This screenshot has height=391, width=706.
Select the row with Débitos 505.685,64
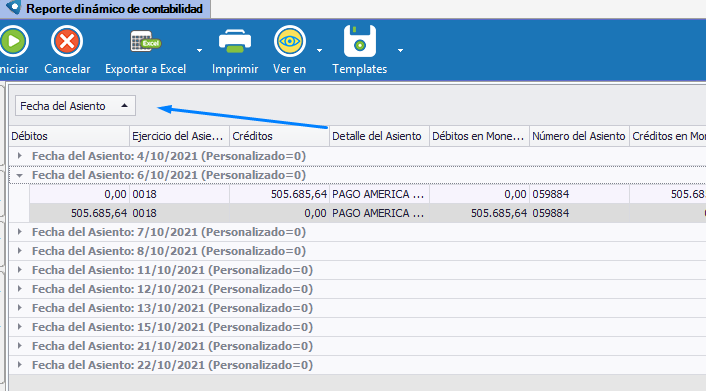click(x=367, y=213)
